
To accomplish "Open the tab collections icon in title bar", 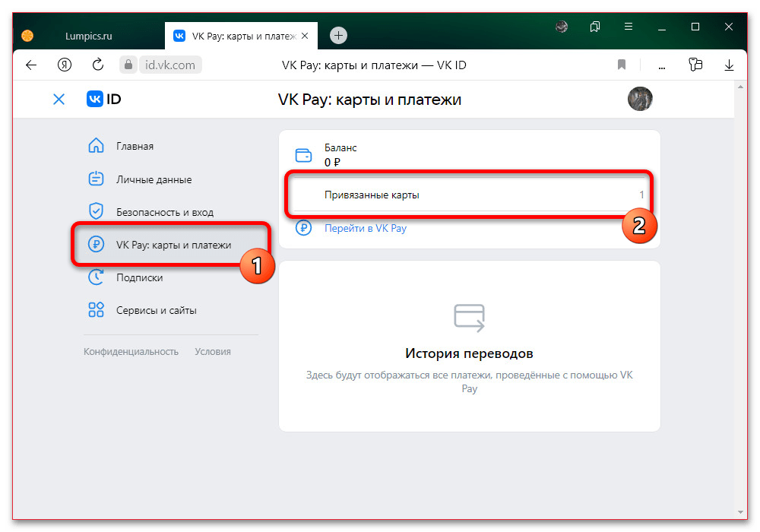I will [x=595, y=27].
